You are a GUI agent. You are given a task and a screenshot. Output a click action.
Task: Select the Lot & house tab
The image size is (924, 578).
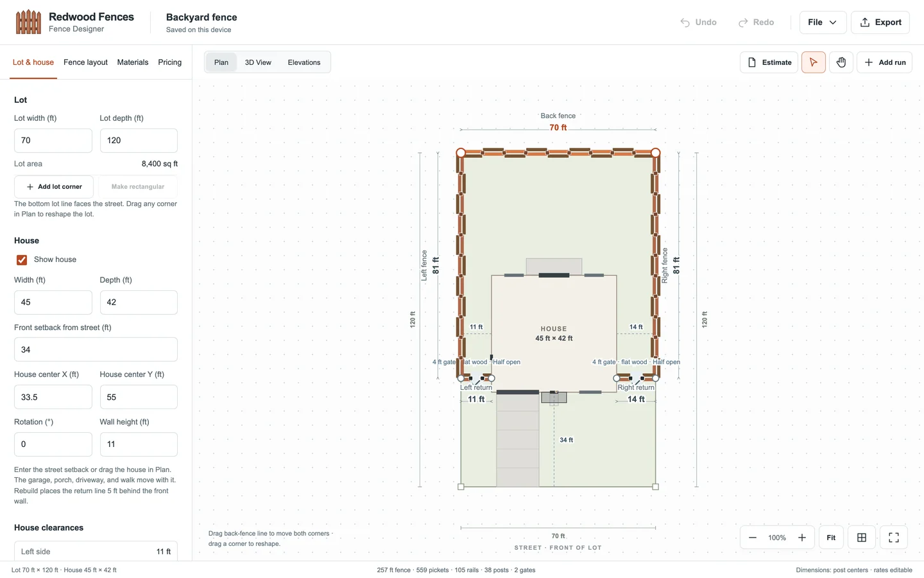point(33,62)
